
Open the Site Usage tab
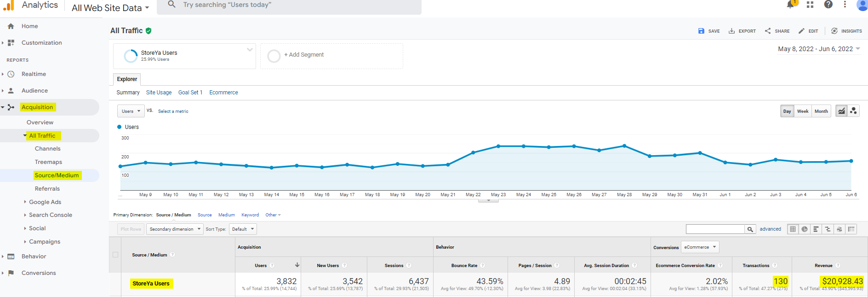point(159,93)
